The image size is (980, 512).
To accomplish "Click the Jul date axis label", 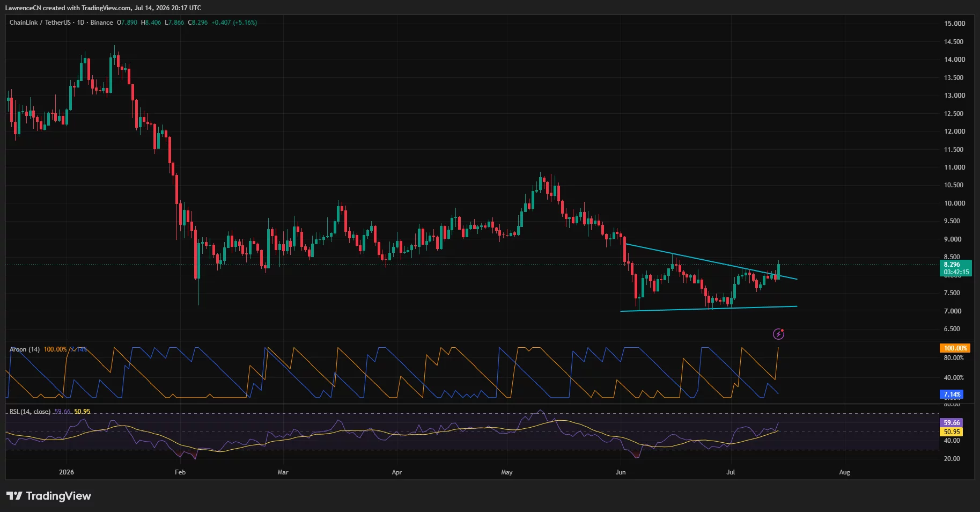I will (731, 472).
